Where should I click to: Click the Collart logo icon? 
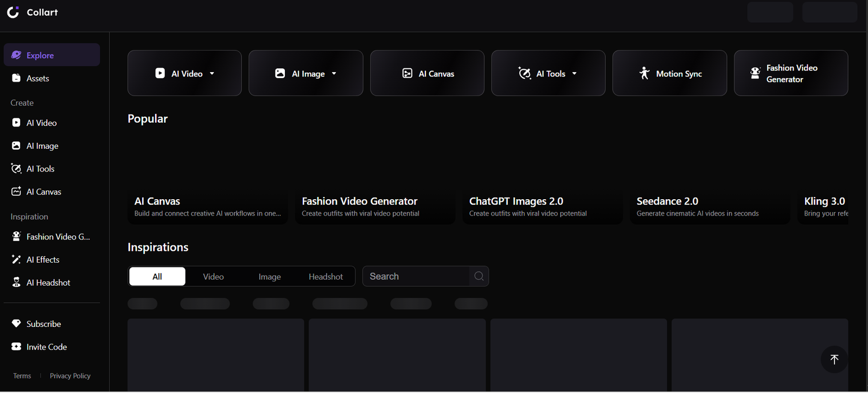(13, 12)
